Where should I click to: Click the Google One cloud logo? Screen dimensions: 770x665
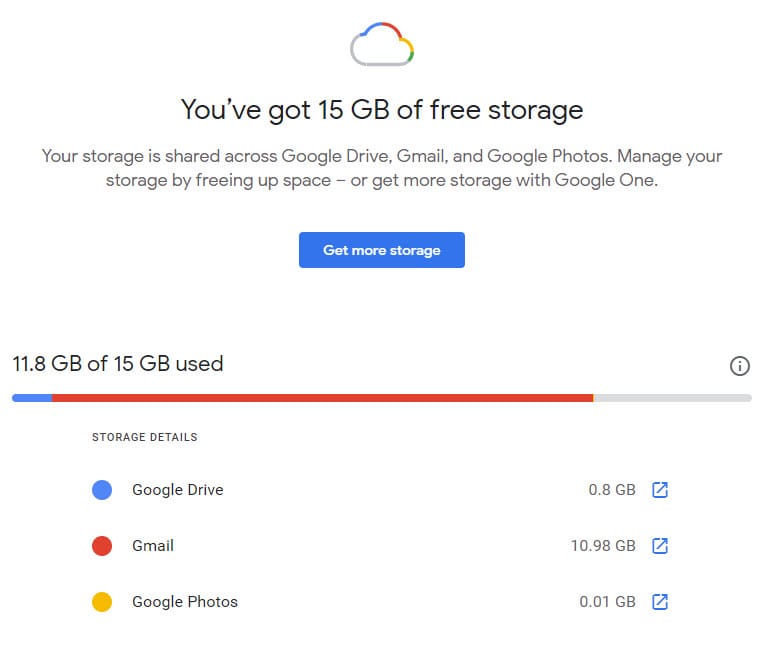point(382,45)
